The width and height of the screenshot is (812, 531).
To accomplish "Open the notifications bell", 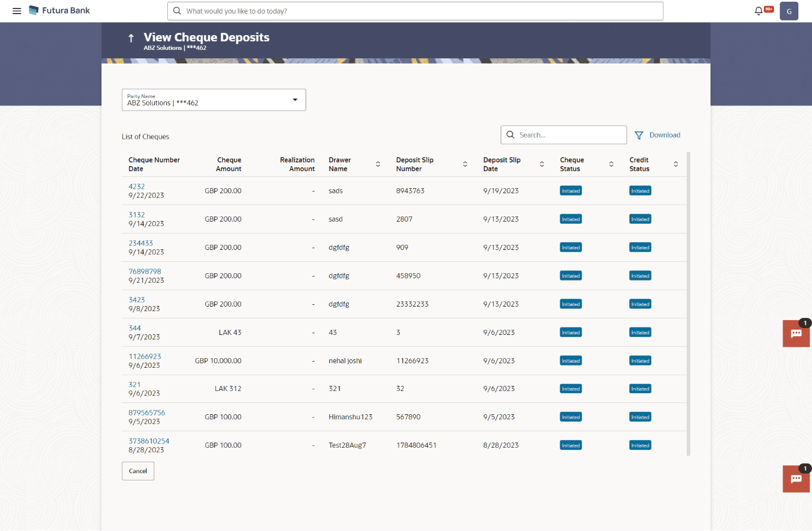I will (759, 11).
